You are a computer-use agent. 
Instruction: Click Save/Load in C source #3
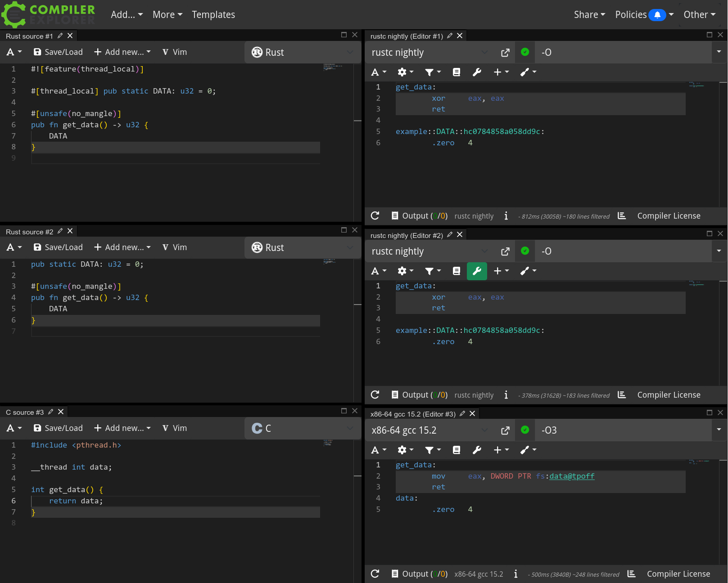pyautogui.click(x=58, y=428)
